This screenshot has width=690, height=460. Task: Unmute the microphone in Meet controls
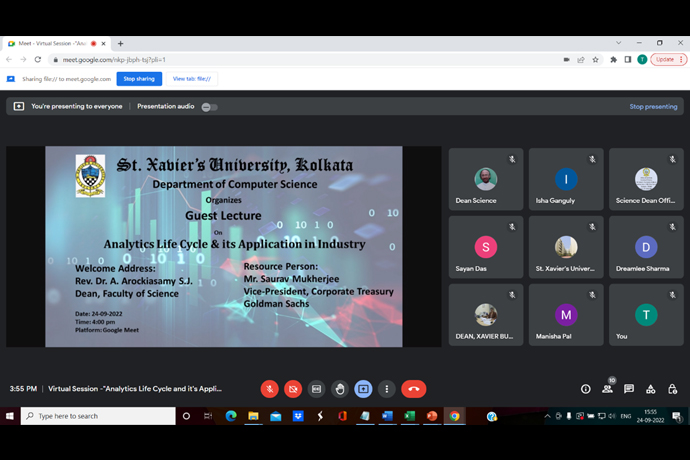point(269,389)
